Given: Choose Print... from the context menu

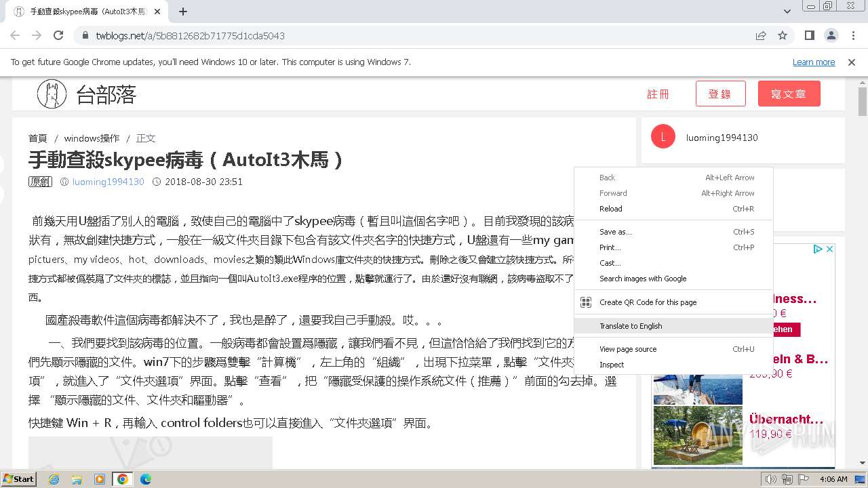Looking at the screenshot, I should pyautogui.click(x=673, y=247).
